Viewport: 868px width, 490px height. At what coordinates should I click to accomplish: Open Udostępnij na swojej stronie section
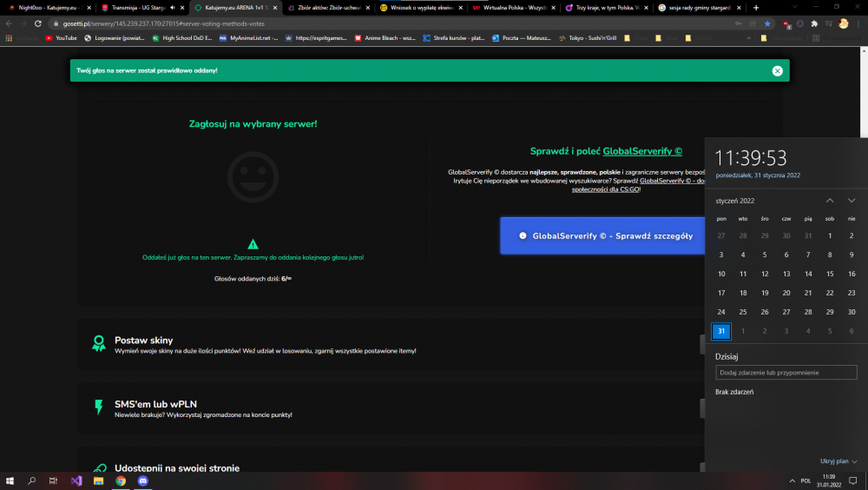[177, 467]
